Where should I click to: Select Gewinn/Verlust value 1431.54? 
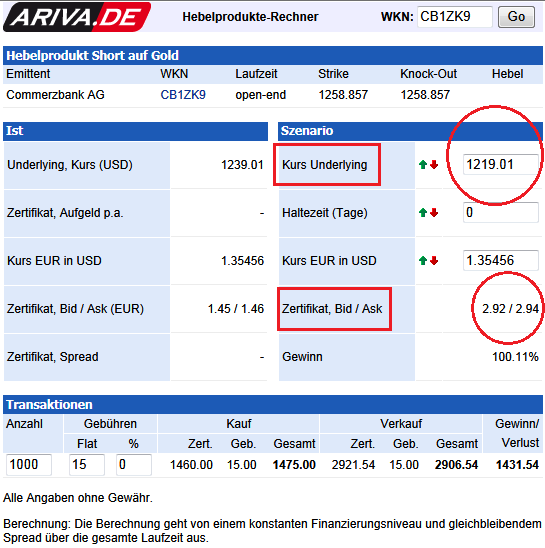coord(517,465)
